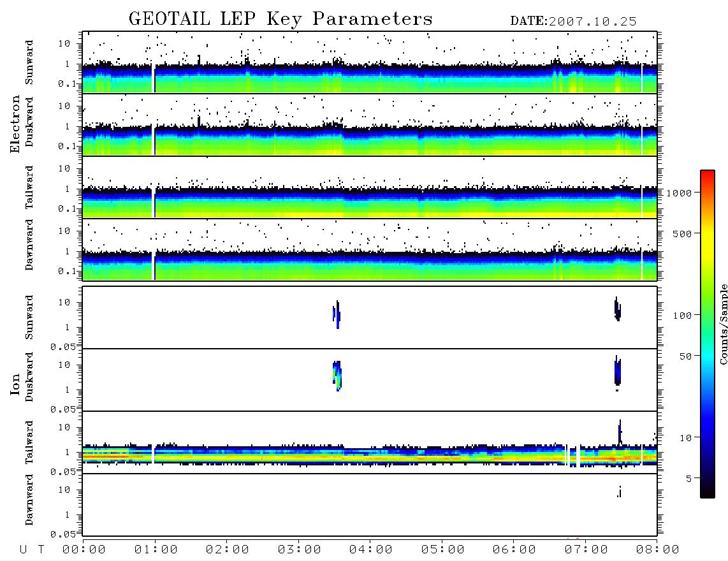Click the 100 colorbar tick label
Screen dimensions: 728x561
click(x=683, y=316)
